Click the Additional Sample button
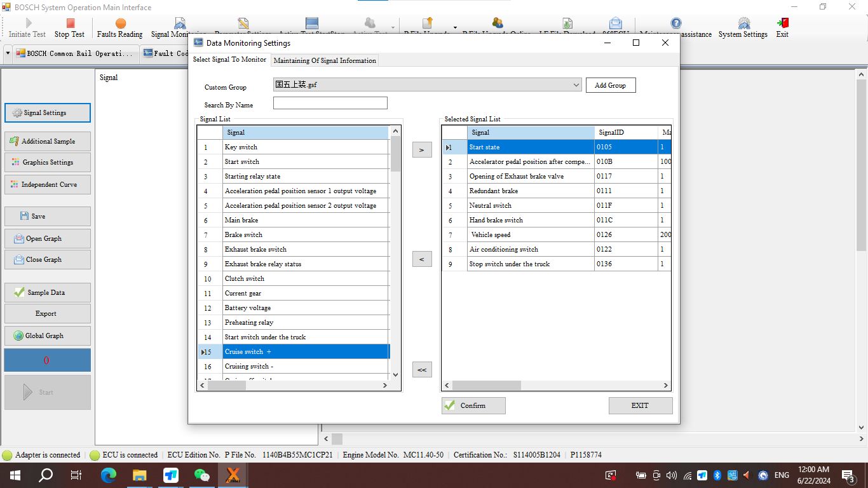The height and width of the screenshot is (488, 868). pyautogui.click(x=48, y=141)
